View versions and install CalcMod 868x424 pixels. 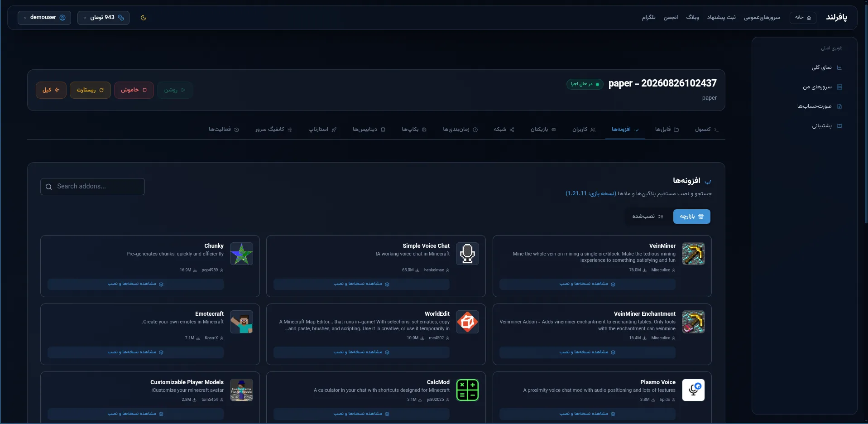tap(361, 414)
